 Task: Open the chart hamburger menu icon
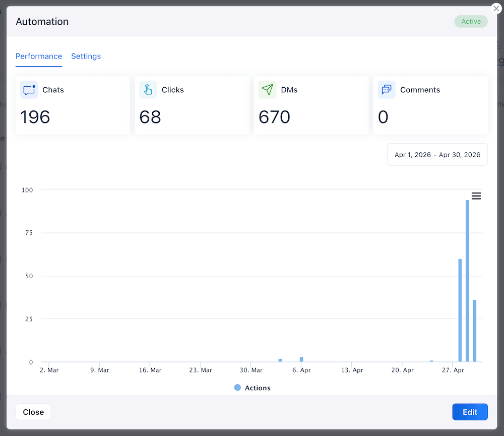476,196
